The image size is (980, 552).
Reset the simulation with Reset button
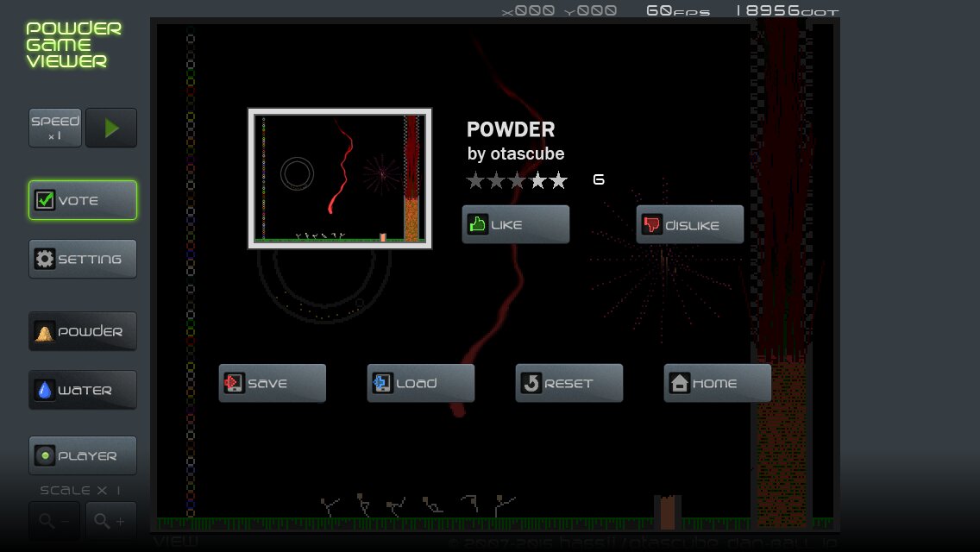pyautogui.click(x=569, y=383)
